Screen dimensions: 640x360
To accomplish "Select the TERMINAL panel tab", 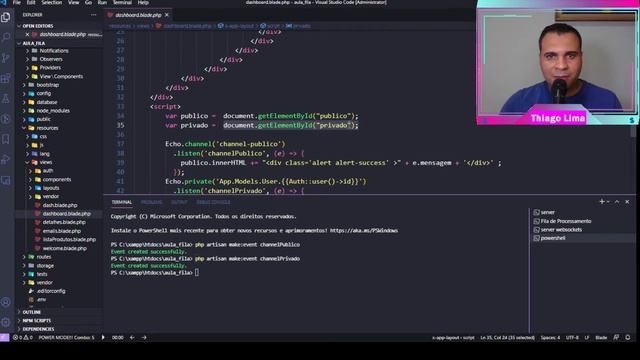I will (122, 202).
